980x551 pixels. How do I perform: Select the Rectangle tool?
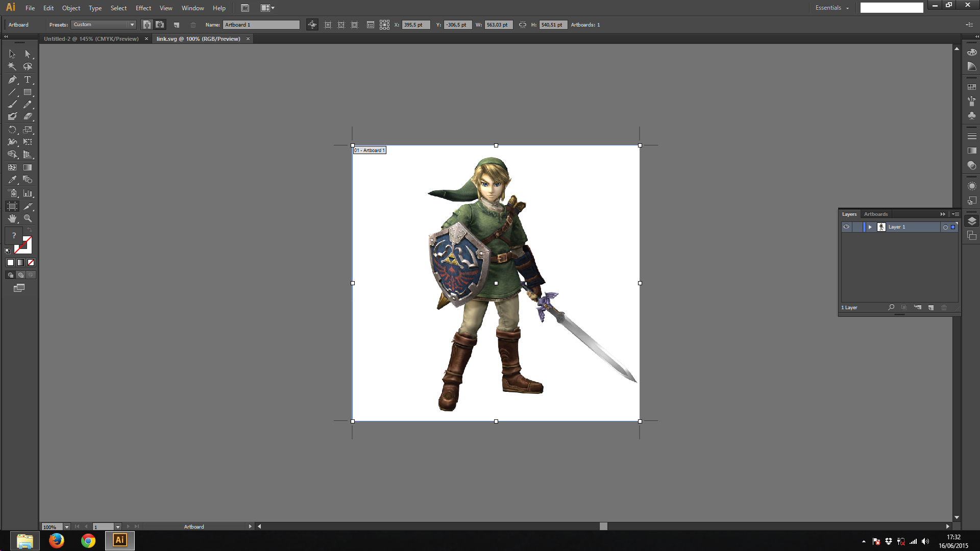pyautogui.click(x=28, y=92)
